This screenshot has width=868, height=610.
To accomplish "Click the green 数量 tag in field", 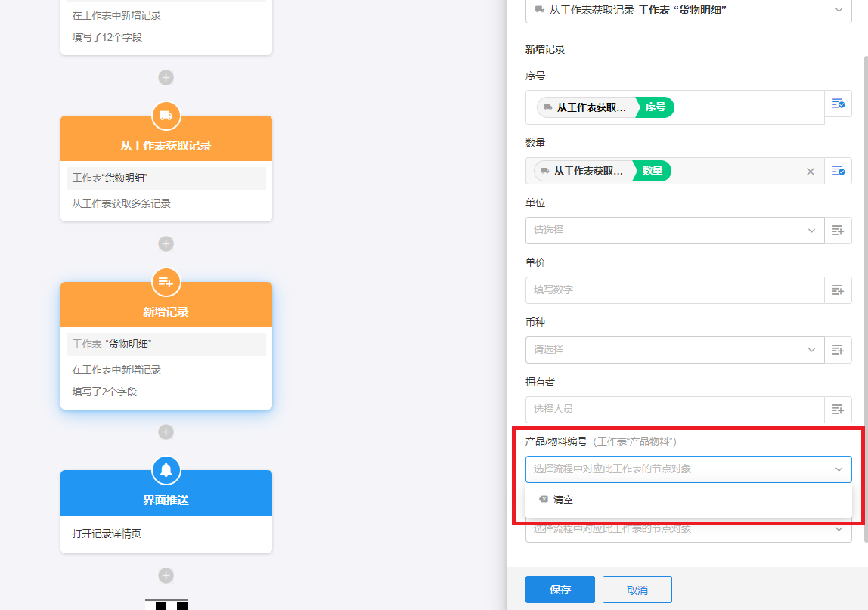I will pyautogui.click(x=652, y=171).
